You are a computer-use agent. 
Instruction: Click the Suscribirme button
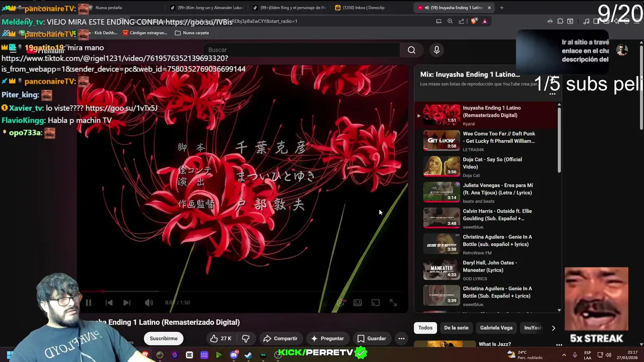(x=164, y=338)
